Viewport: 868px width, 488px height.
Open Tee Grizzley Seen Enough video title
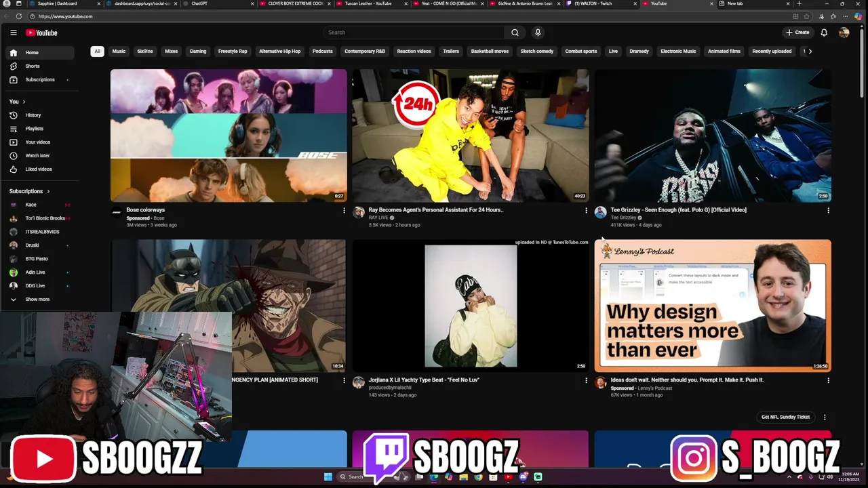point(678,210)
